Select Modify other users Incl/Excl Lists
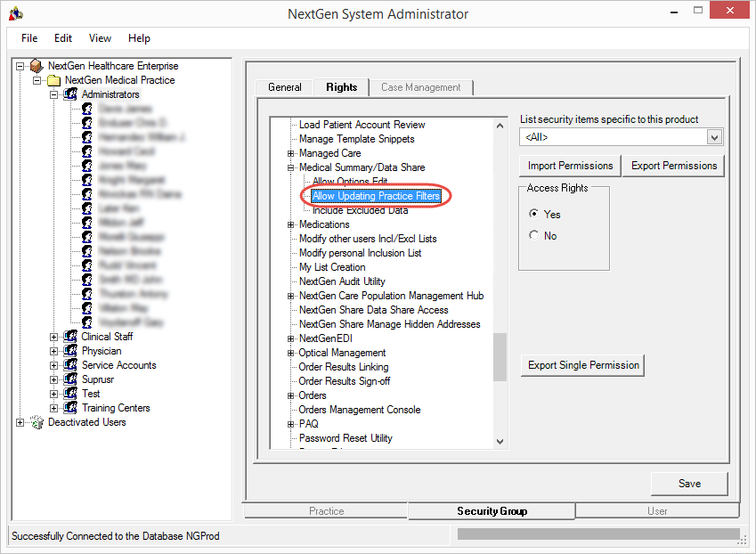 pyautogui.click(x=368, y=239)
